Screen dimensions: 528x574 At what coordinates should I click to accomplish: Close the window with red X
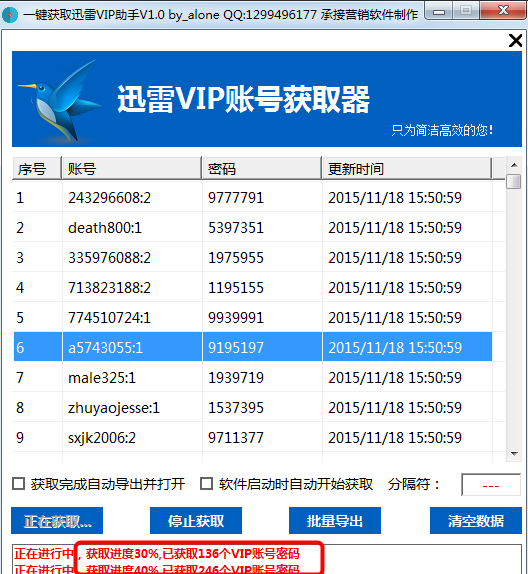(x=503, y=11)
